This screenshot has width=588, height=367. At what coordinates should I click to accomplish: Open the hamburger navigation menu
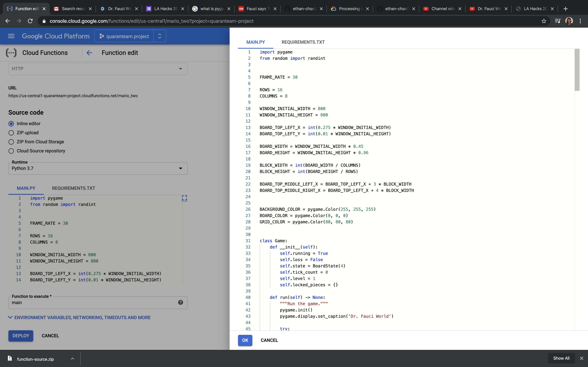click(x=11, y=36)
